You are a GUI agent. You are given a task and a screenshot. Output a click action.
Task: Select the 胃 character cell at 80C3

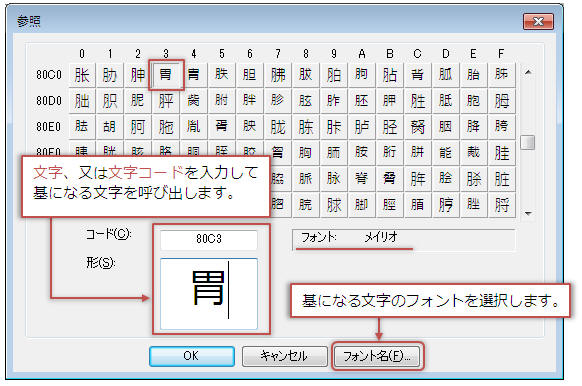pyautogui.click(x=166, y=75)
